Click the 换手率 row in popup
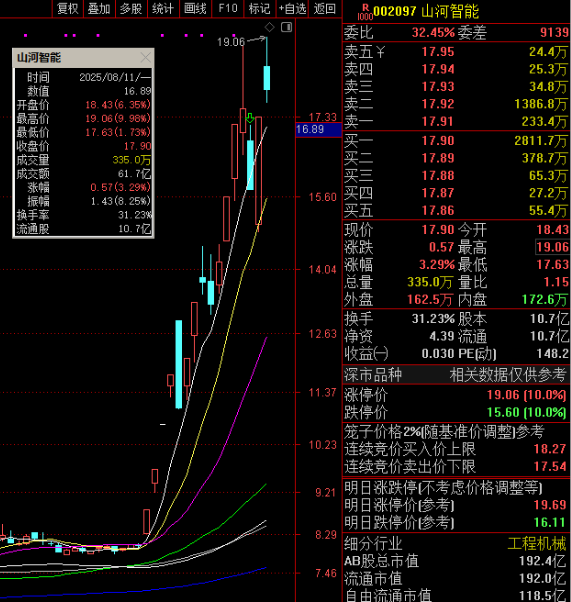Screen dimensions: 571x602 pyautogui.click(x=83, y=215)
